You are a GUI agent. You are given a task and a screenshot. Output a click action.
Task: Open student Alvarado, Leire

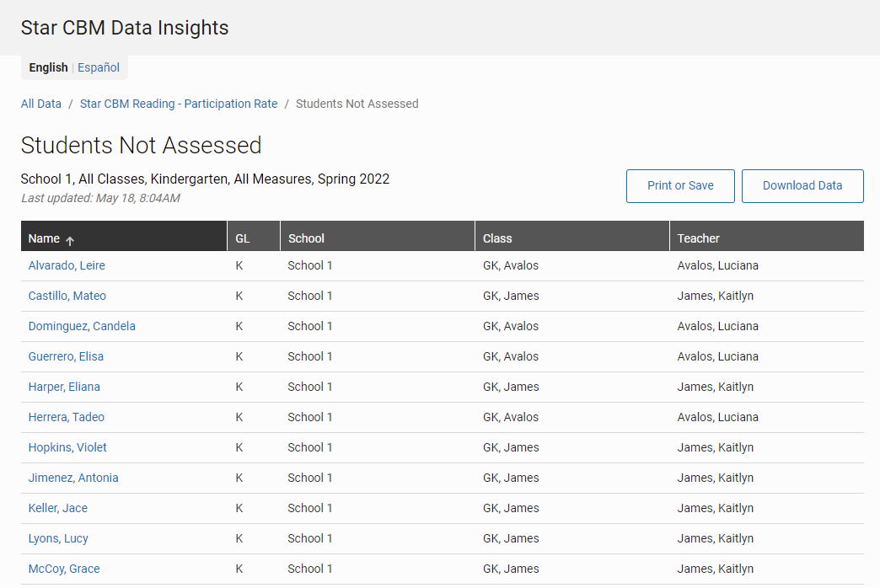coord(67,265)
